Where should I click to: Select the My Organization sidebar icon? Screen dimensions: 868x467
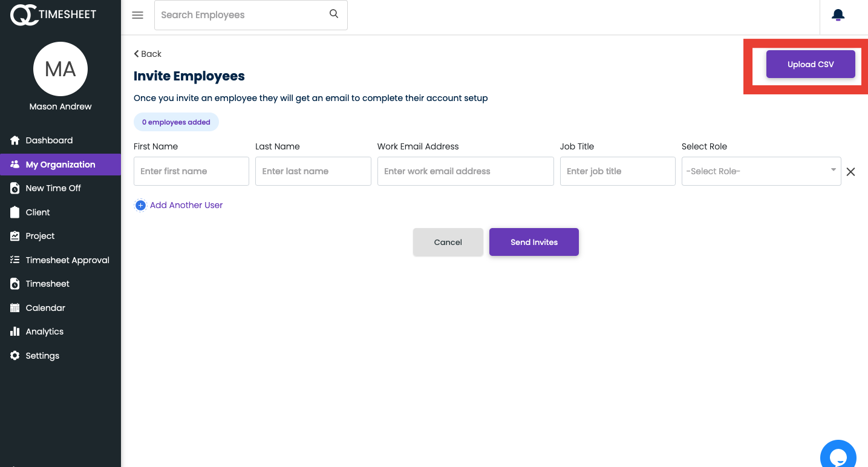[x=14, y=164]
